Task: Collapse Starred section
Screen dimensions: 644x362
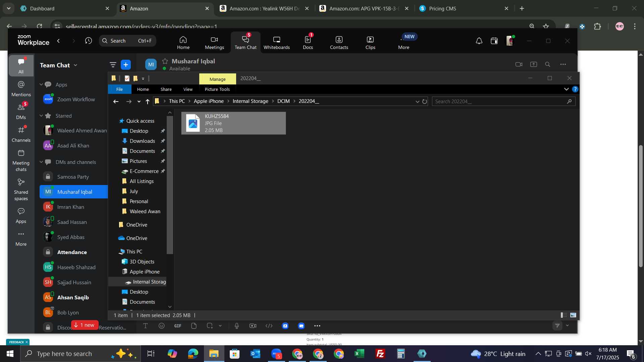Action: (41, 116)
